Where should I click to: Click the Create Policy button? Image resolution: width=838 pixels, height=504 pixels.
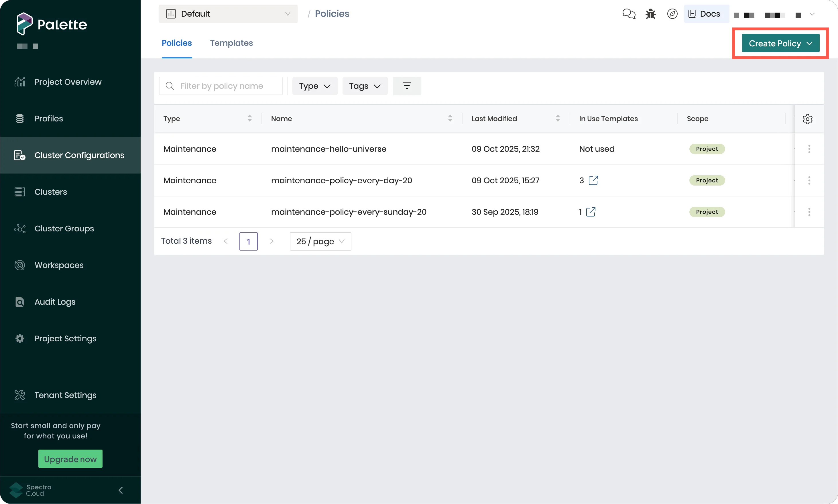(780, 43)
